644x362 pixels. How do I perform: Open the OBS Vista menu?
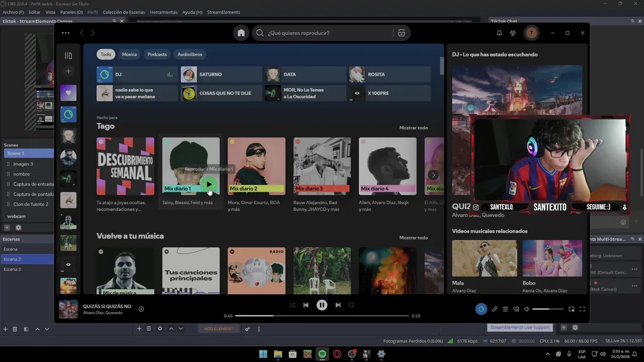[50, 12]
